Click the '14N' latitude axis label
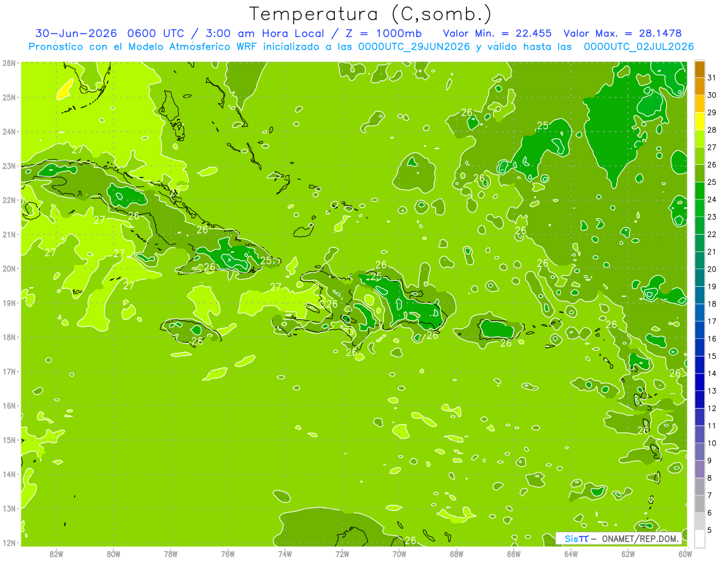This screenshot has width=728, height=562. coord(9,474)
